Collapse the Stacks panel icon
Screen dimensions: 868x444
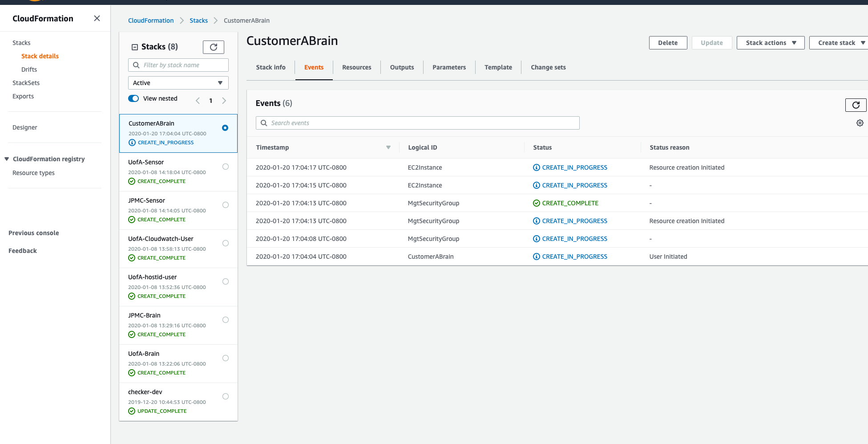135,47
